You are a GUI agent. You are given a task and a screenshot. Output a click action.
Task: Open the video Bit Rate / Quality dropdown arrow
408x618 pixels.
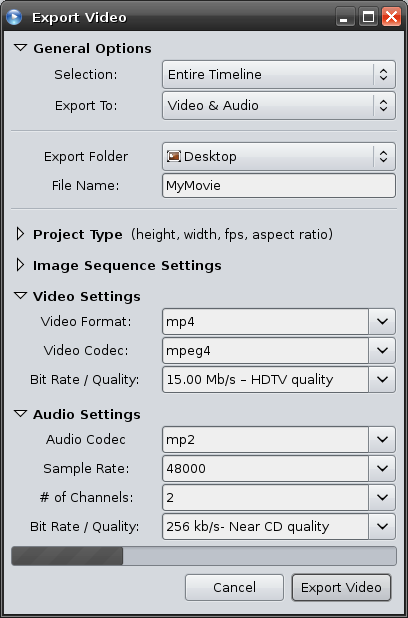[x=382, y=380]
